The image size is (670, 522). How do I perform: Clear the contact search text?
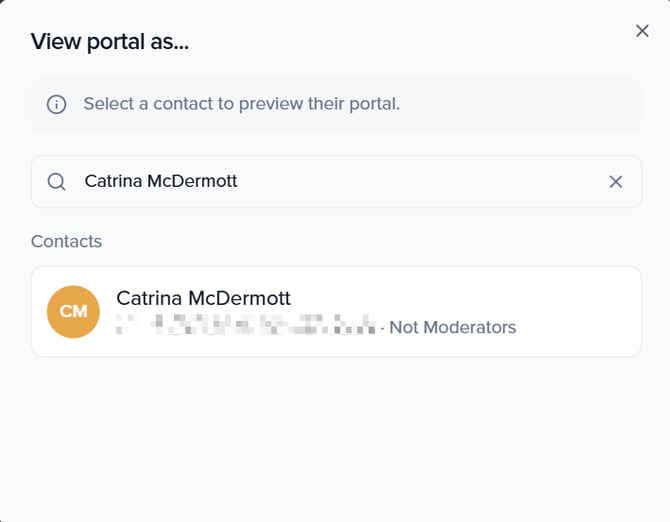[x=616, y=181]
